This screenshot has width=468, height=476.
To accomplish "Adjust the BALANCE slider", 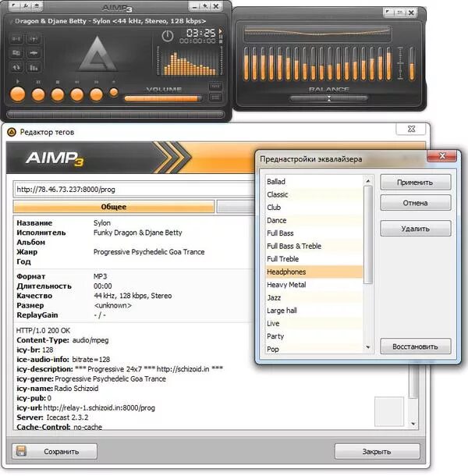I will point(328,98).
